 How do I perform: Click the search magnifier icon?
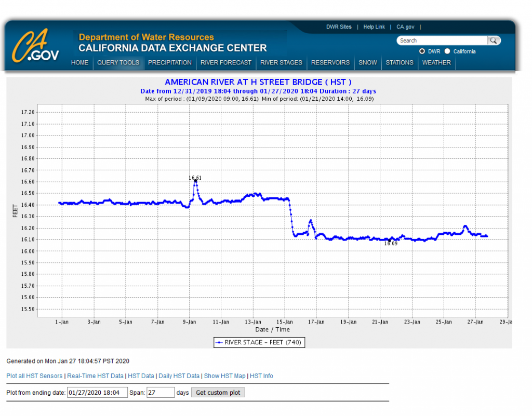point(494,41)
